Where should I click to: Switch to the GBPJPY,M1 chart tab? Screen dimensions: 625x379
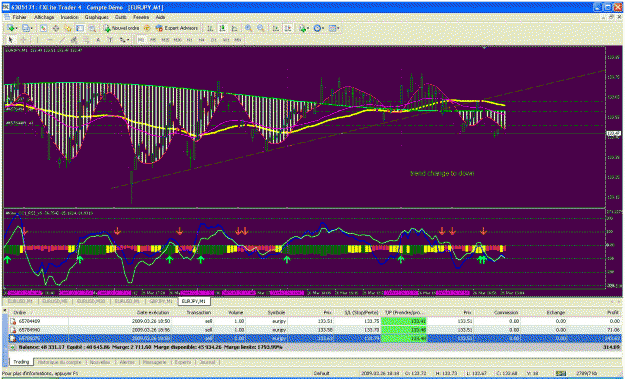[161, 301]
